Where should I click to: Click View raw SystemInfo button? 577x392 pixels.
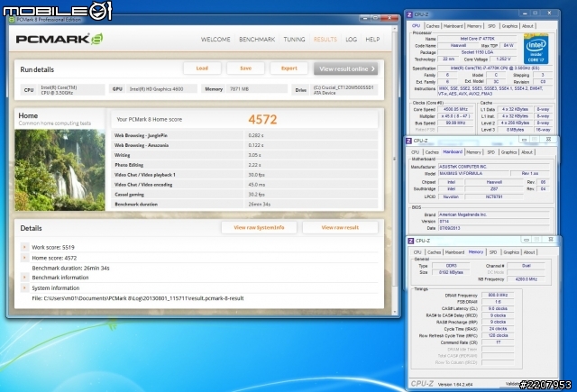pyautogui.click(x=259, y=228)
